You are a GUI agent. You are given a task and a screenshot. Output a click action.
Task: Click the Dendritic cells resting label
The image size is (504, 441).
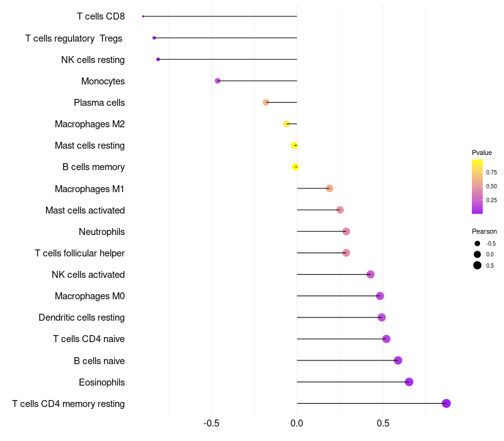(81, 318)
